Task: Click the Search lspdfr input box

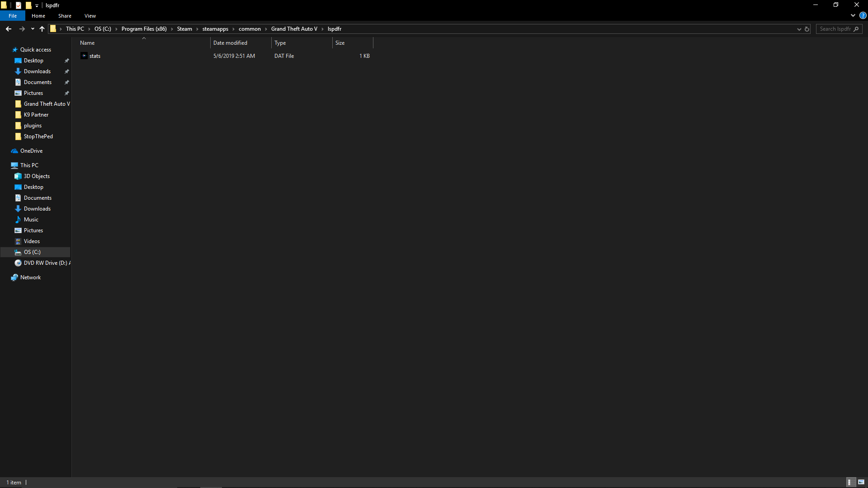Action: tap(835, 29)
